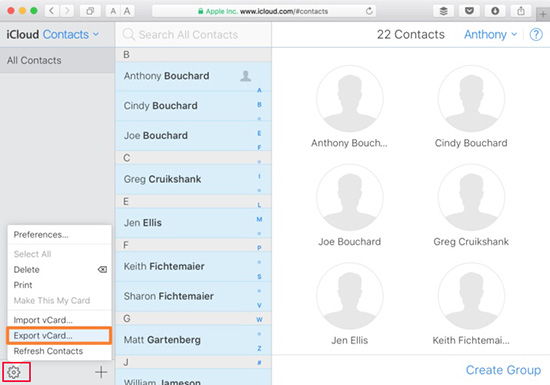Open a new tab with plus button

(543, 14)
